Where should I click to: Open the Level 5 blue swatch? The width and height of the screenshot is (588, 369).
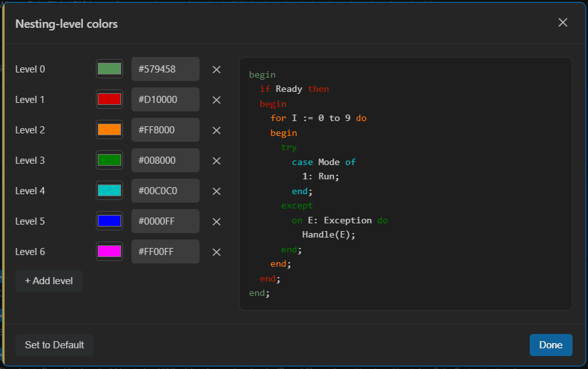tap(109, 221)
